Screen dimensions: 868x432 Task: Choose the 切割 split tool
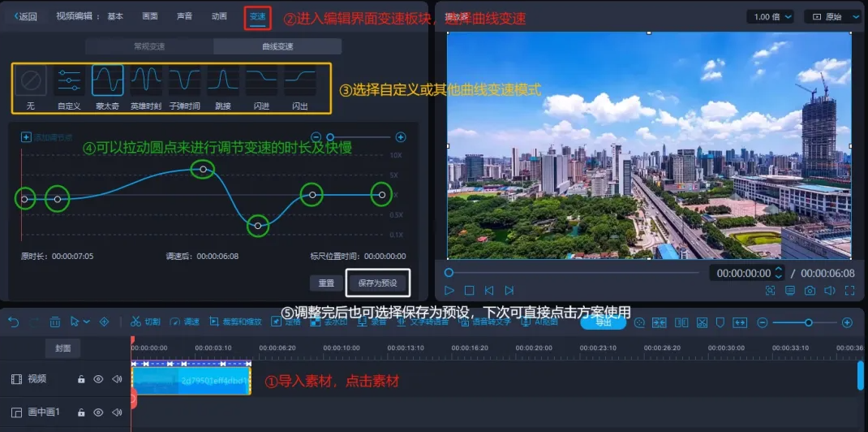point(145,322)
